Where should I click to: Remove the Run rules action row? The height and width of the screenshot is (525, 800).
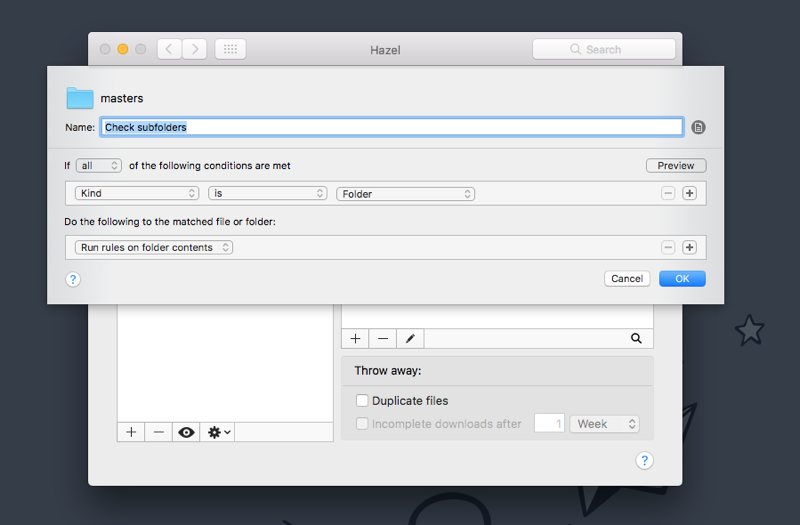668,247
